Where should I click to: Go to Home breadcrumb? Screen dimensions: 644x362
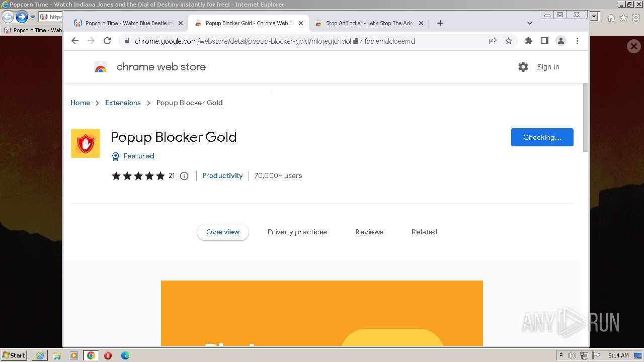pos(80,103)
